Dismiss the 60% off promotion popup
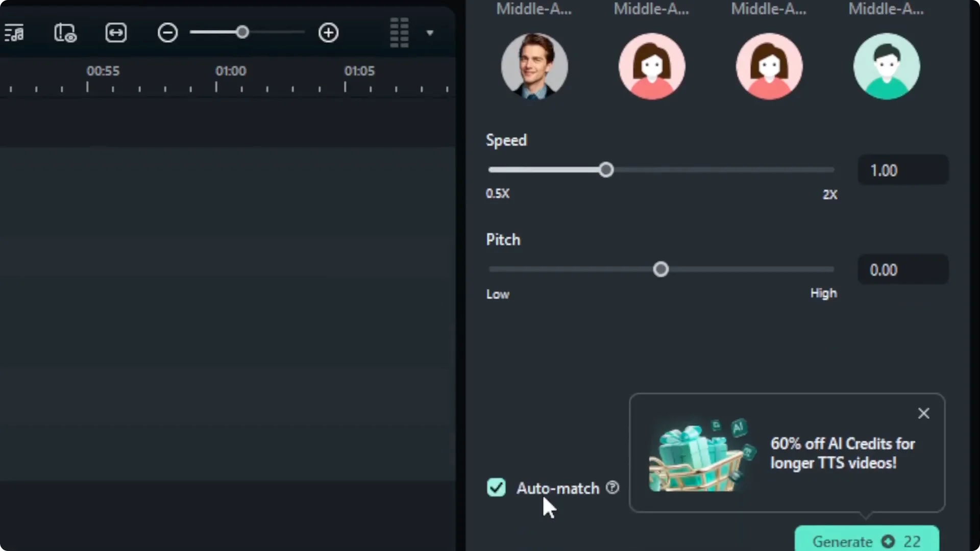 923,413
